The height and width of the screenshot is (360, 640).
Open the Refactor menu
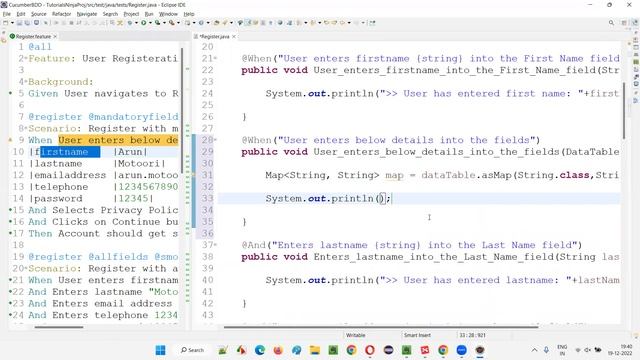point(62,14)
